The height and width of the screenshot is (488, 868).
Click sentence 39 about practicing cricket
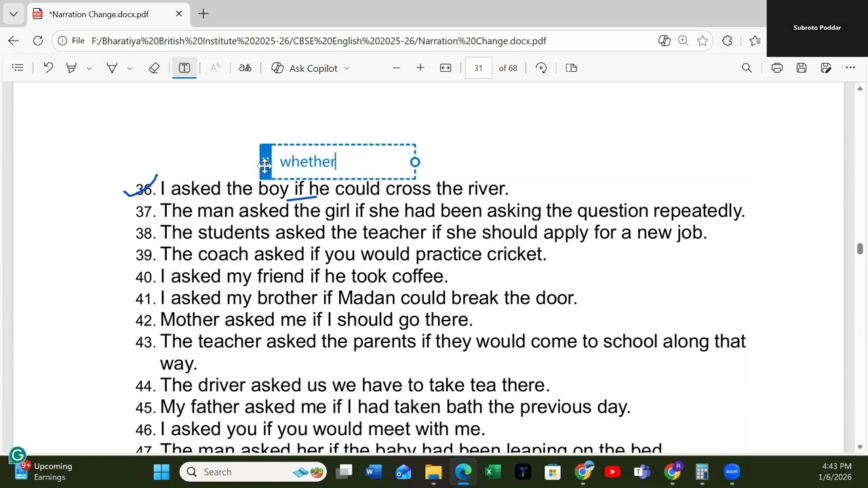point(353,254)
